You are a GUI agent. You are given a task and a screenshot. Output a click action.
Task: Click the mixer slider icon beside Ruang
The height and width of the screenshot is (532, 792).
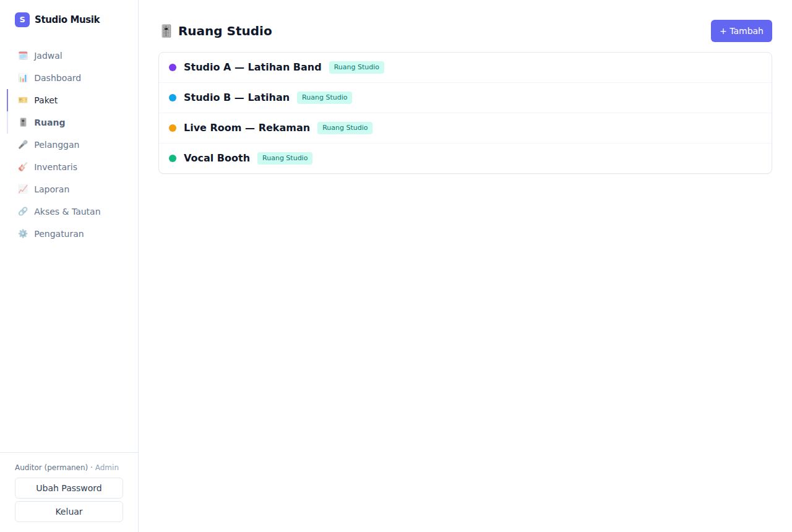(23, 122)
